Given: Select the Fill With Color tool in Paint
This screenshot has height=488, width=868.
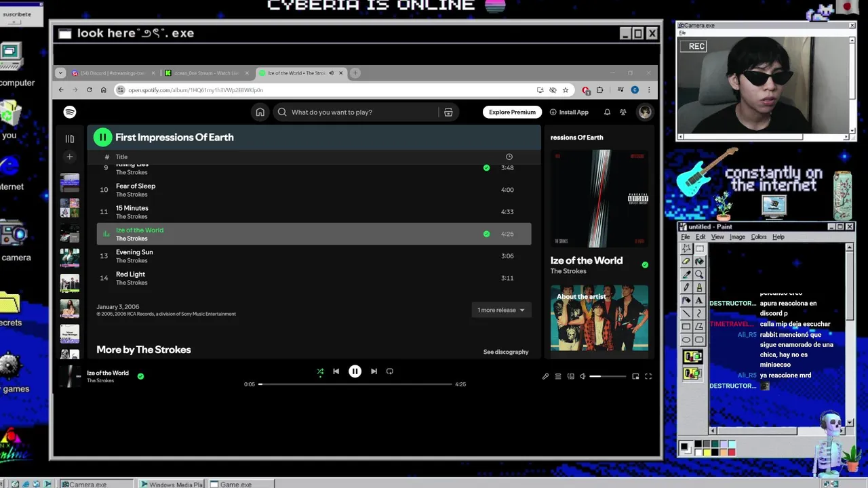Looking at the screenshot, I should pyautogui.click(x=699, y=262).
